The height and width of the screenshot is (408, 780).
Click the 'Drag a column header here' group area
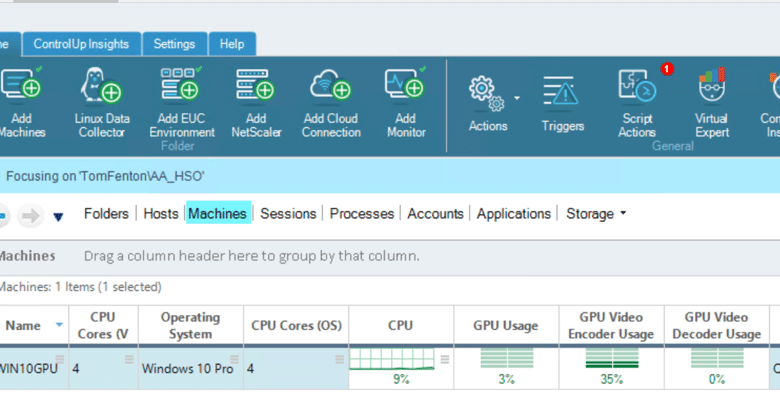pyautogui.click(x=252, y=256)
